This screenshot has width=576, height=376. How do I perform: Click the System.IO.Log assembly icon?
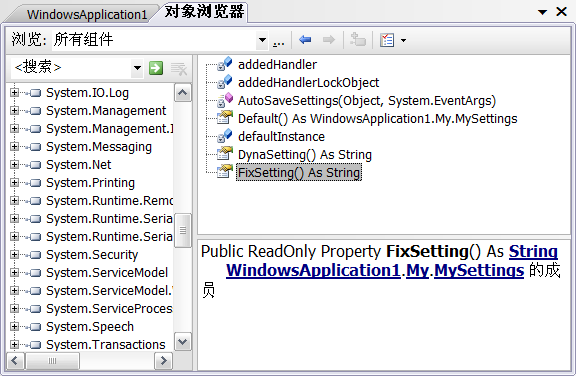(35, 93)
